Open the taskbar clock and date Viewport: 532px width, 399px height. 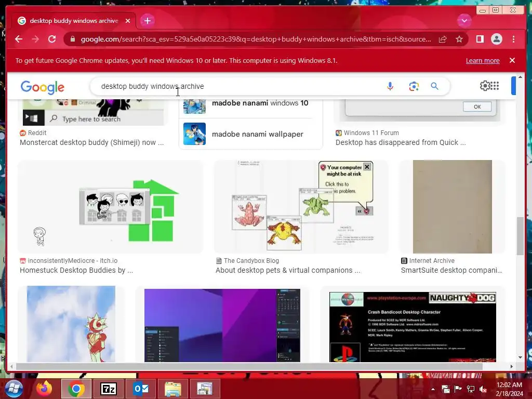point(509,389)
